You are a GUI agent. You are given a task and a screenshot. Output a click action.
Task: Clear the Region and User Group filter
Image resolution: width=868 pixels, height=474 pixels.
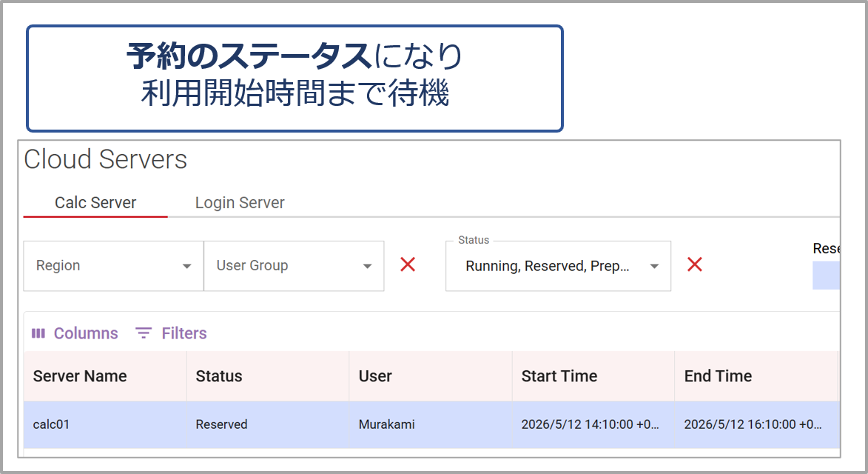tap(408, 264)
